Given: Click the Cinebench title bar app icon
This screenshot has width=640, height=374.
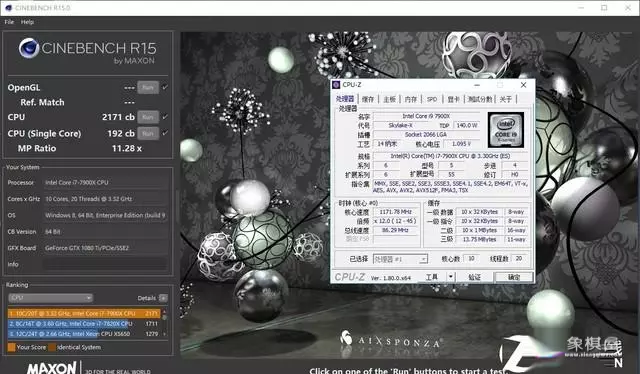Looking at the screenshot, I should click(8, 8).
